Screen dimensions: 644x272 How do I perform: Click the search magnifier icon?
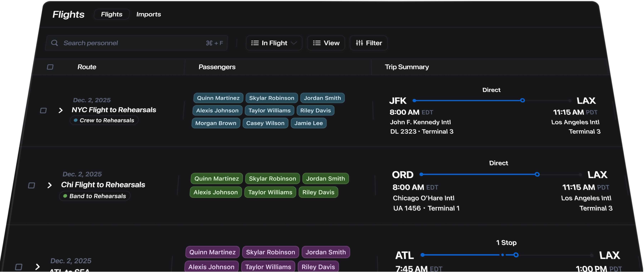55,43
